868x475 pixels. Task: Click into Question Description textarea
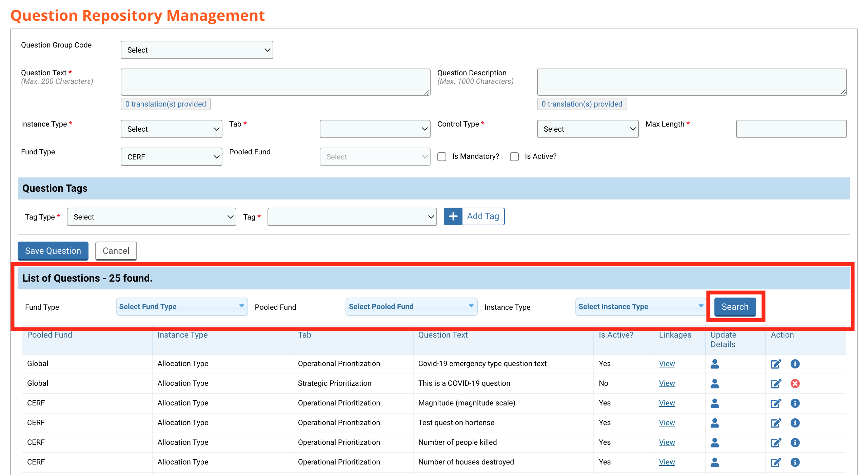692,82
